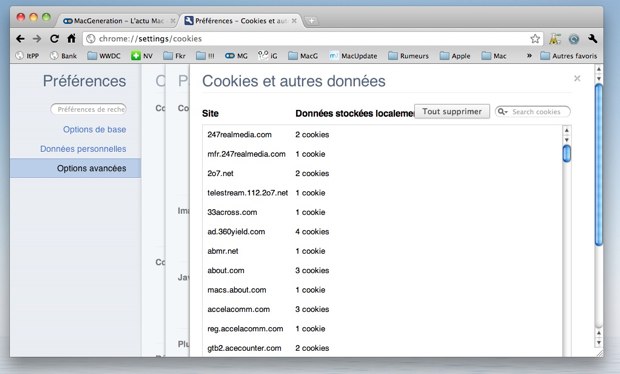620x374 pixels.
Task: Select the macs.about.com row
Action: [382, 289]
